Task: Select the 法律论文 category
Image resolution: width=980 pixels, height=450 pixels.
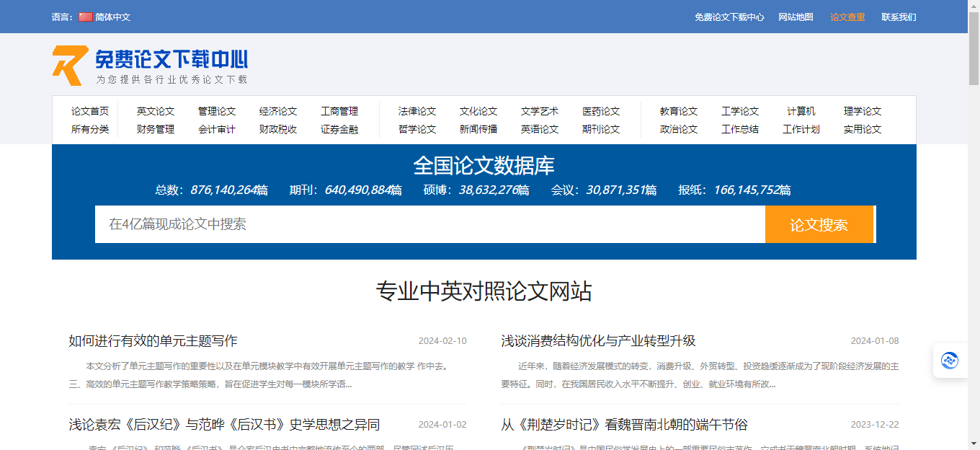Action: [416, 111]
